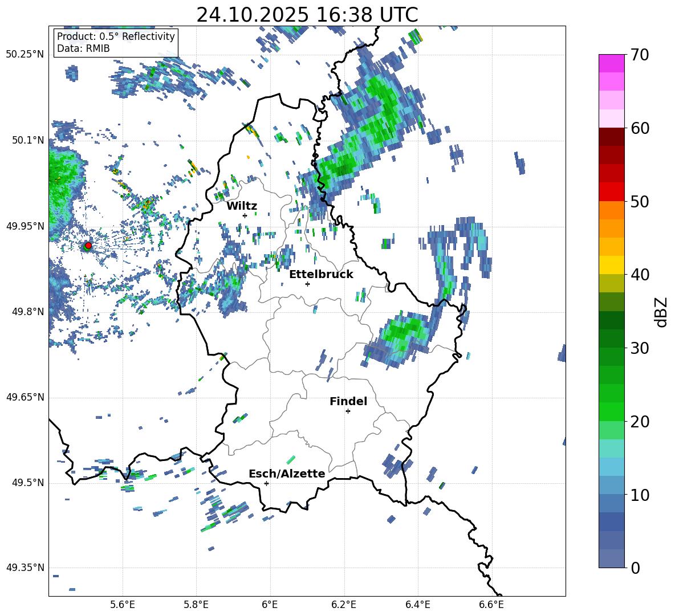
Task: Click the yellow colorbar segment at 40 dBZ
Action: click(x=612, y=265)
